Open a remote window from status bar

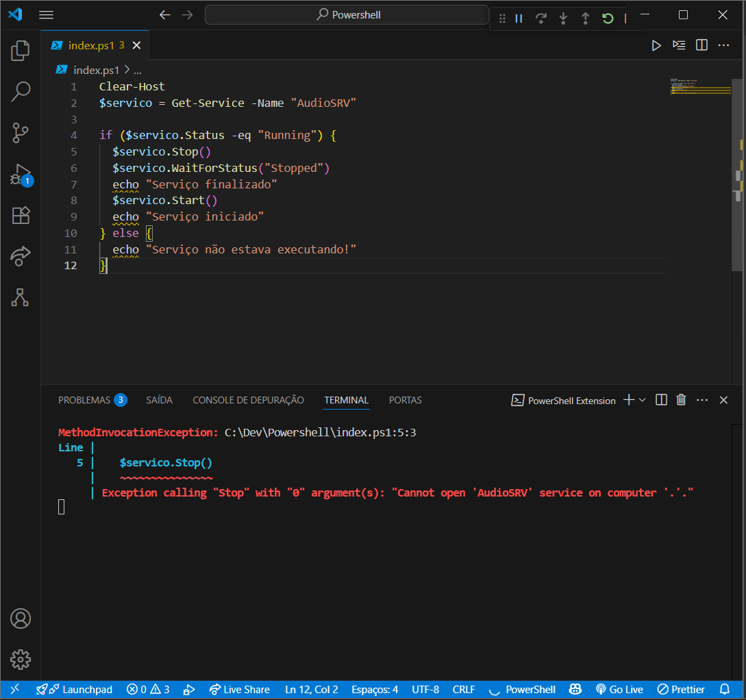[15, 690]
